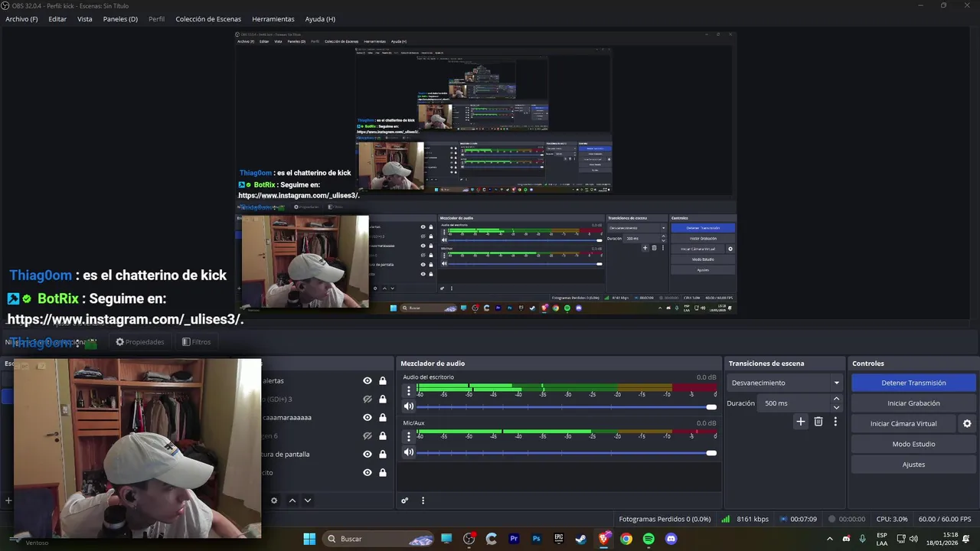Open advanced audio properties gears icon
The width and height of the screenshot is (980, 551).
[405, 500]
